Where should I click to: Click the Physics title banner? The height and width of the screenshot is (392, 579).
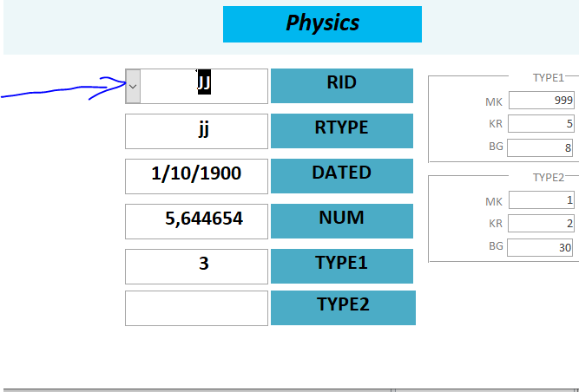click(322, 24)
